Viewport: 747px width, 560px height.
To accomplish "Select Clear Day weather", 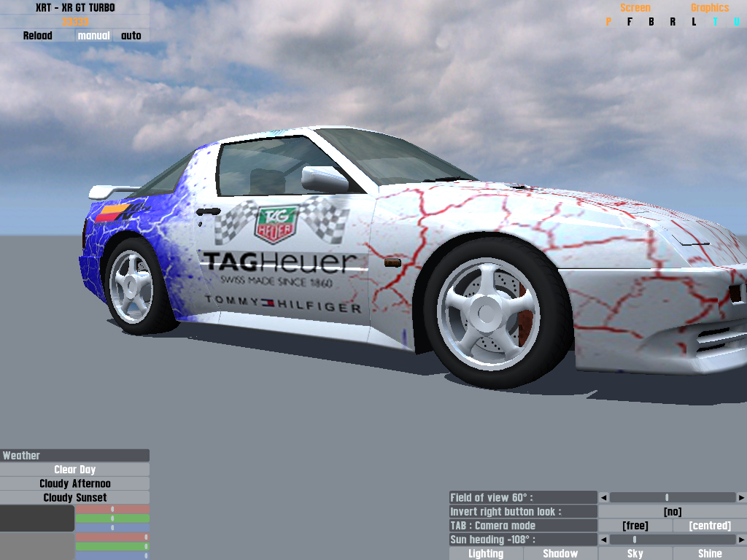I will (75, 470).
